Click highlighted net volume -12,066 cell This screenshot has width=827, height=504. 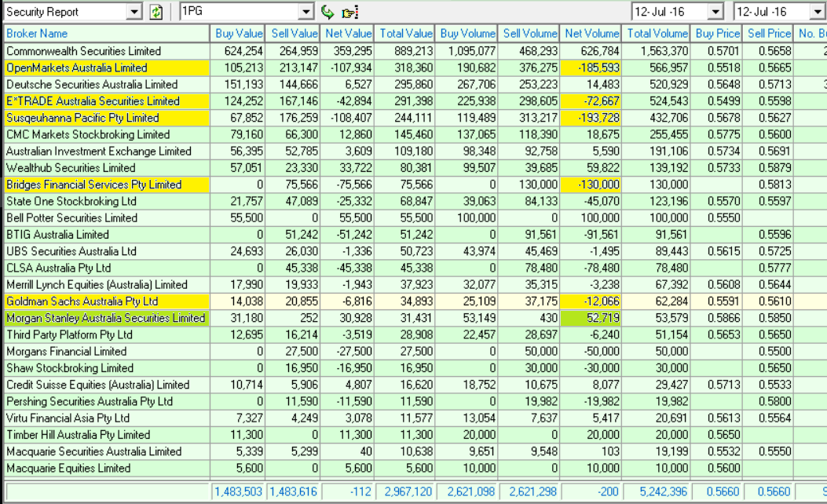pos(591,301)
